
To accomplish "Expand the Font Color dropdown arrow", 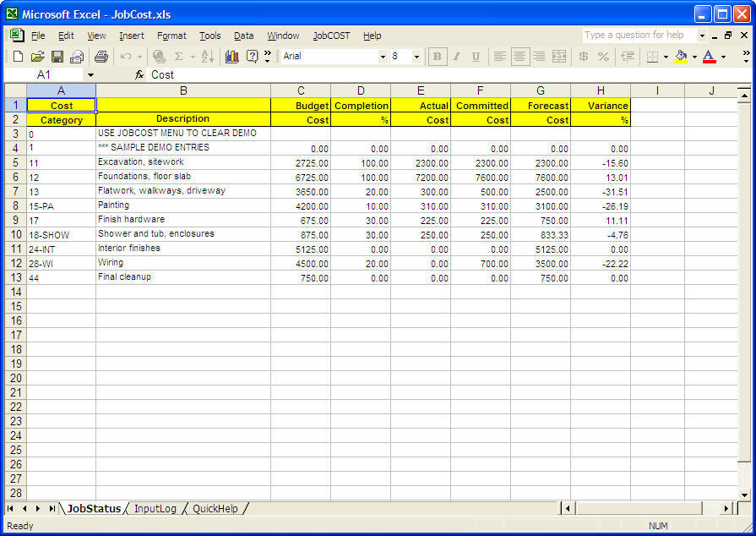I will 723,57.
